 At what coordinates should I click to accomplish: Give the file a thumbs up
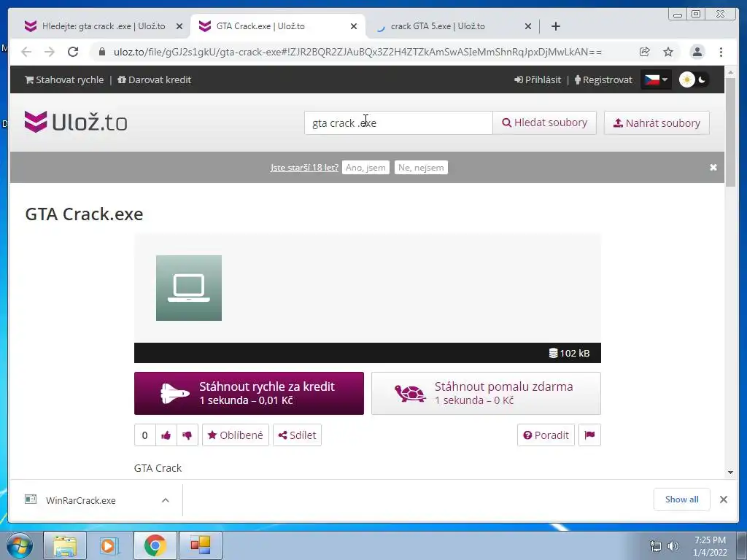pos(166,435)
